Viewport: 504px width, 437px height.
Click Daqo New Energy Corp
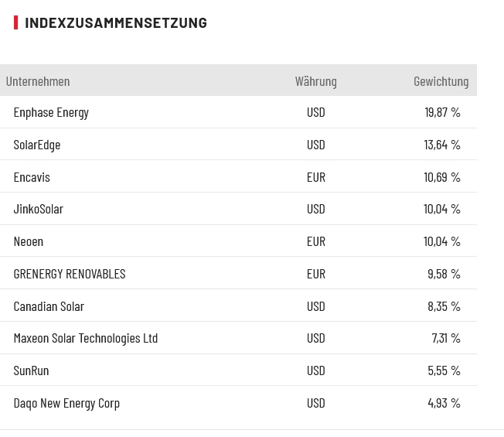pyautogui.click(x=66, y=403)
